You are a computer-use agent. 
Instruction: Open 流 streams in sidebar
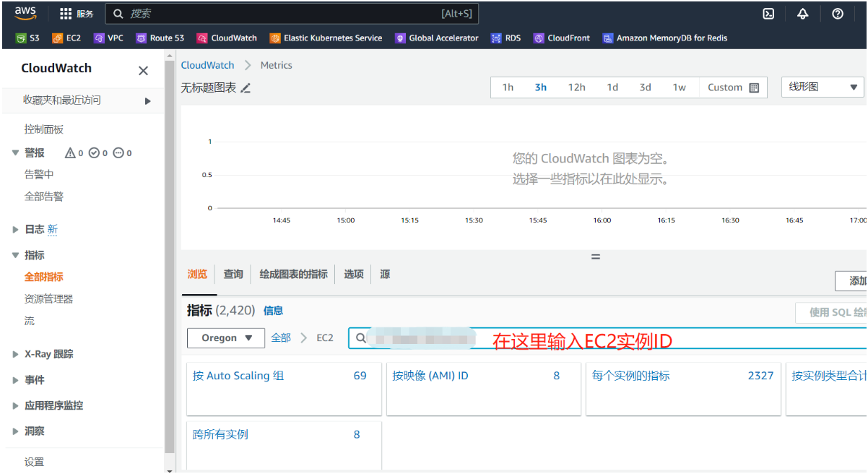click(x=30, y=321)
